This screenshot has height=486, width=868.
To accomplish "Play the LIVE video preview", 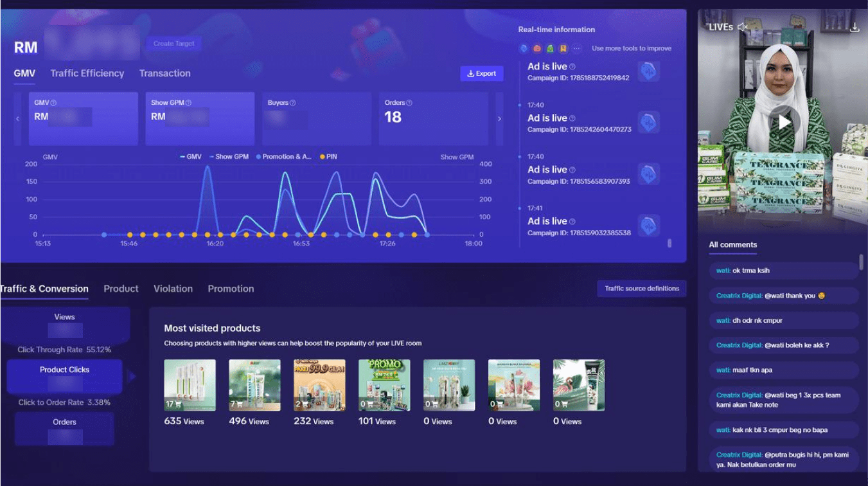I will pos(783,122).
